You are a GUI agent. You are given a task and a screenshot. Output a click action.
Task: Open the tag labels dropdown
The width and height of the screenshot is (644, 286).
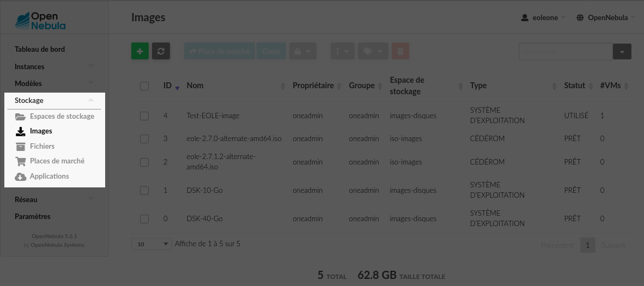click(x=373, y=51)
